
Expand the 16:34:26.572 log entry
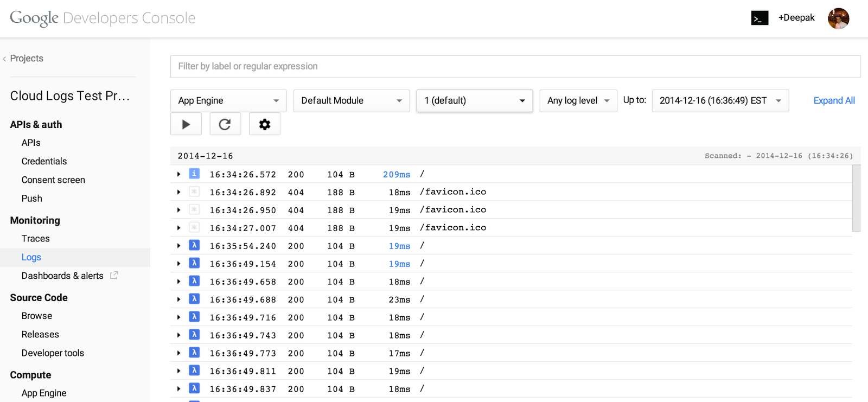pyautogui.click(x=178, y=174)
